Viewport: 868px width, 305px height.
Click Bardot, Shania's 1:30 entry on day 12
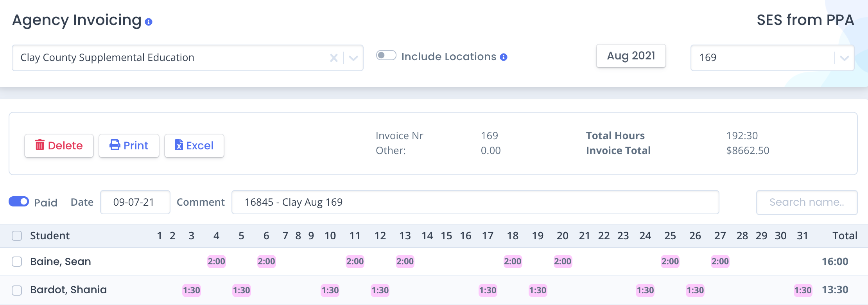click(x=380, y=290)
